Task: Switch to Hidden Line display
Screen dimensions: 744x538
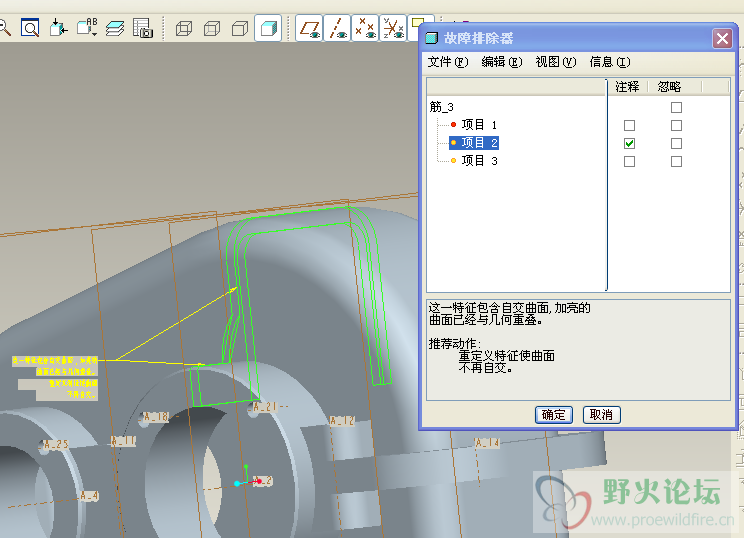Action: coord(212,28)
